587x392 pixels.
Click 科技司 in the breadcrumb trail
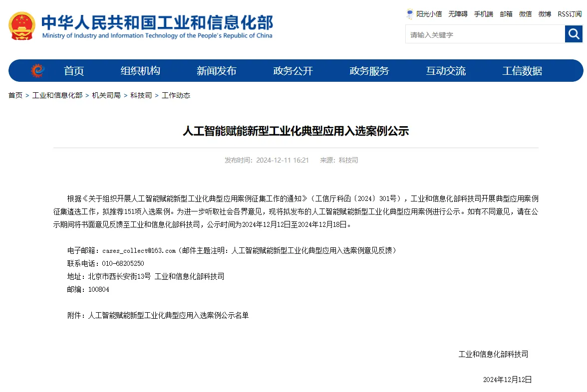pyautogui.click(x=141, y=95)
